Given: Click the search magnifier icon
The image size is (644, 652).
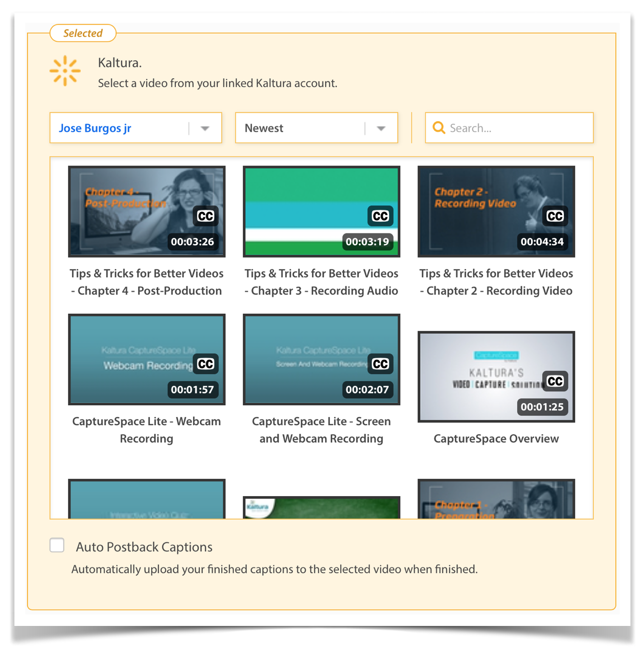Looking at the screenshot, I should 439,128.
